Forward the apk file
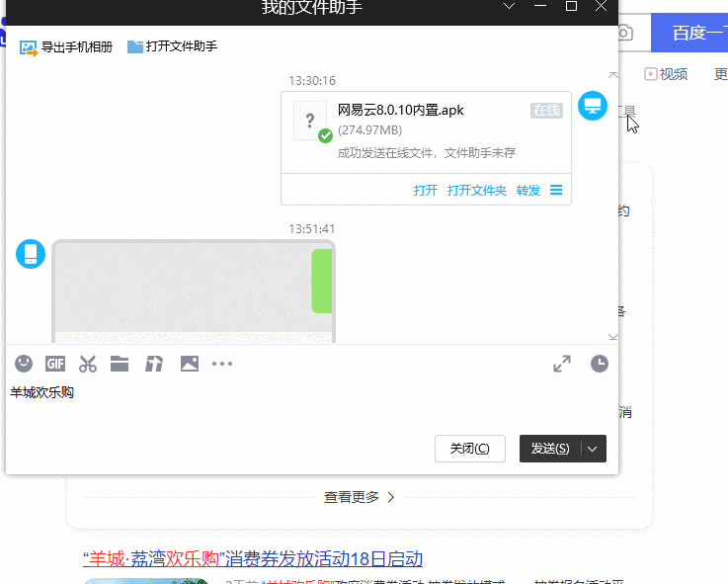The height and width of the screenshot is (584, 728). (x=528, y=191)
